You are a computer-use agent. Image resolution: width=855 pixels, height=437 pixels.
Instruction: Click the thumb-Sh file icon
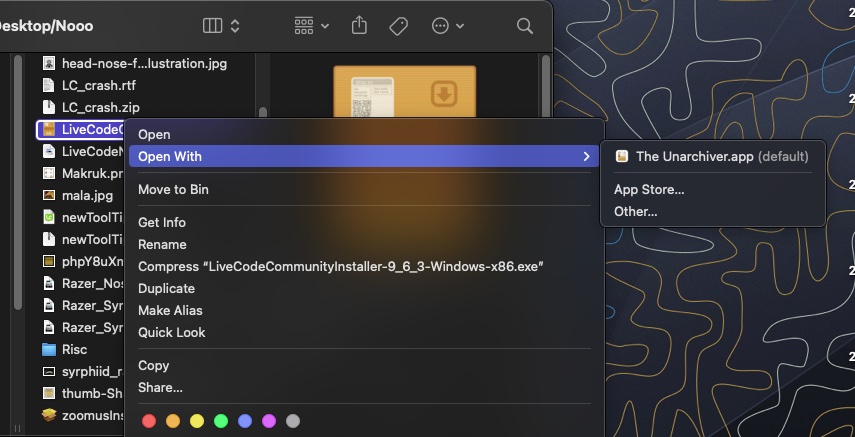click(x=49, y=393)
